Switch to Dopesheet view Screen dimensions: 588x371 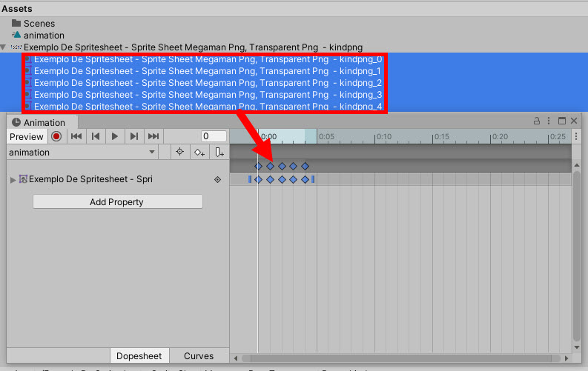pyautogui.click(x=139, y=355)
